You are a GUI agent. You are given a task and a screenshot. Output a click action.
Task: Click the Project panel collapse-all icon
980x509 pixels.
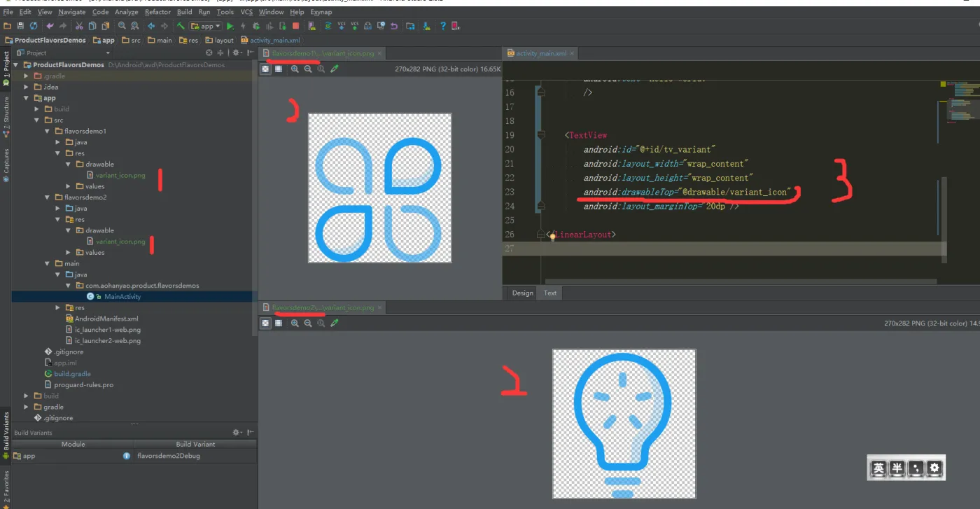[219, 53]
